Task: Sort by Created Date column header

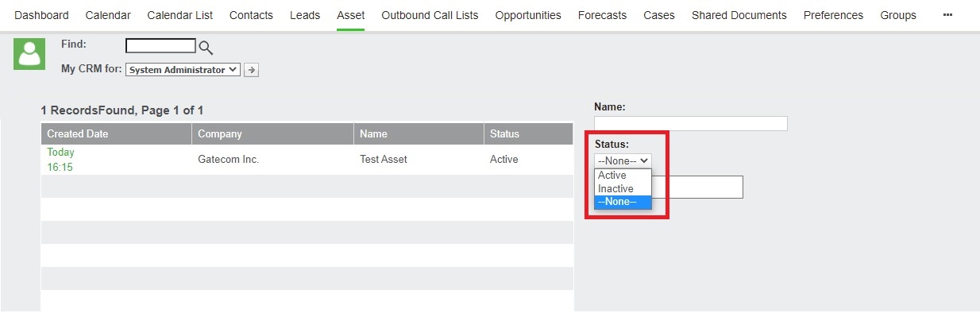Action: point(116,133)
